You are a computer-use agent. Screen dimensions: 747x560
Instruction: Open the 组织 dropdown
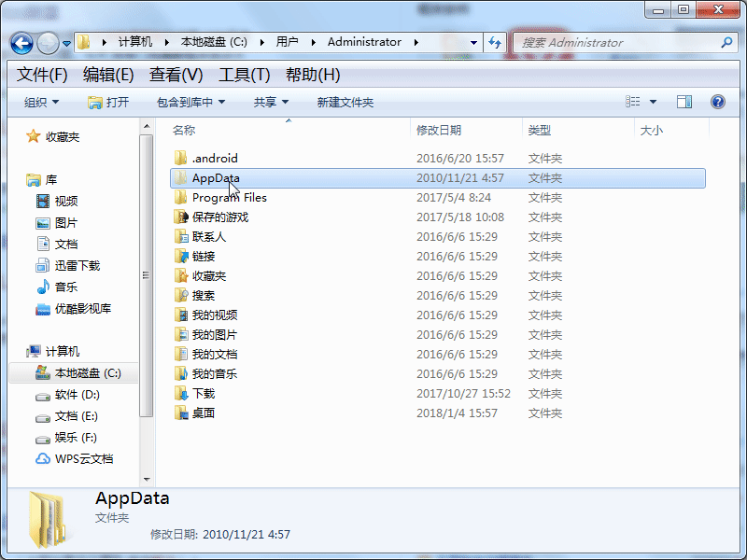[x=41, y=102]
